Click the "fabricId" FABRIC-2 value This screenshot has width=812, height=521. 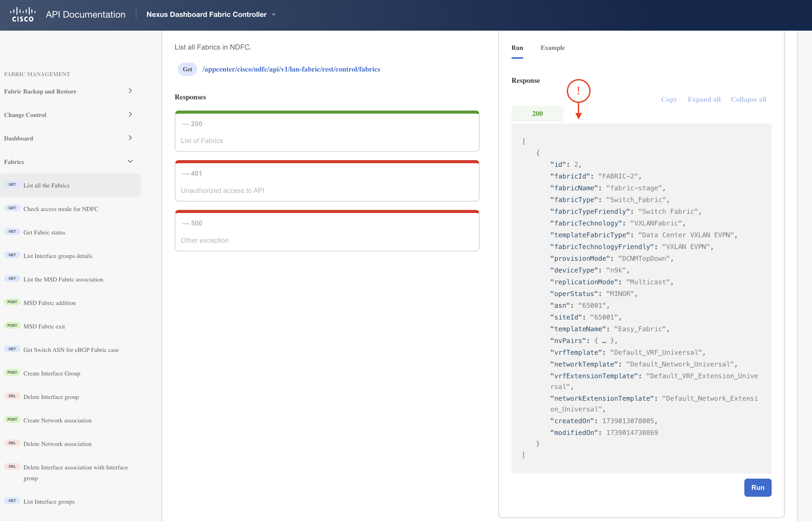coord(617,176)
